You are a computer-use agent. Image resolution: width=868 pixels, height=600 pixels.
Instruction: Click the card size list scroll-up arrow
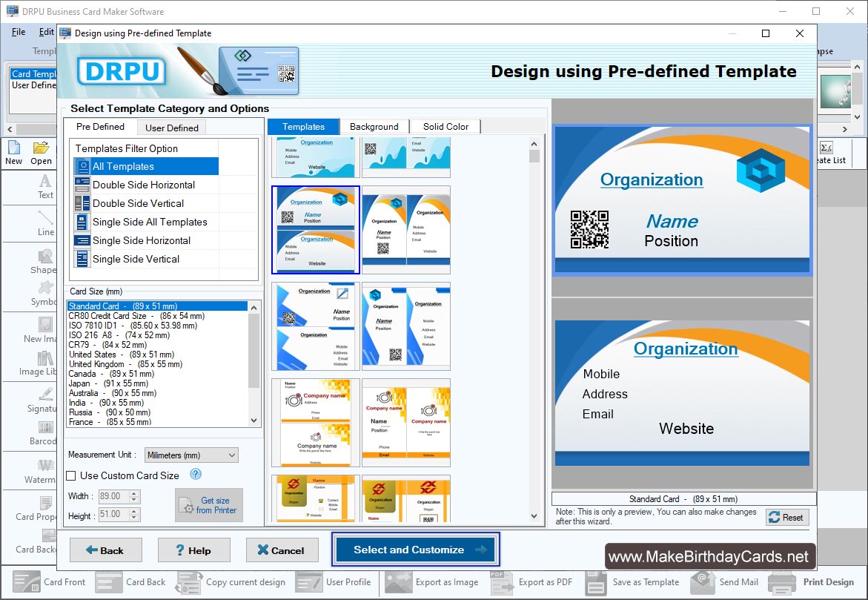pyautogui.click(x=254, y=308)
